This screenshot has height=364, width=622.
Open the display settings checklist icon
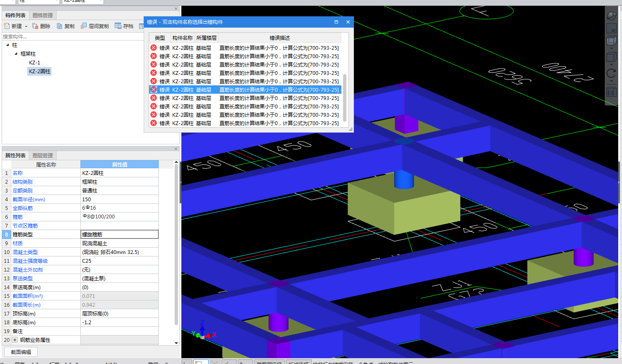pos(612,92)
